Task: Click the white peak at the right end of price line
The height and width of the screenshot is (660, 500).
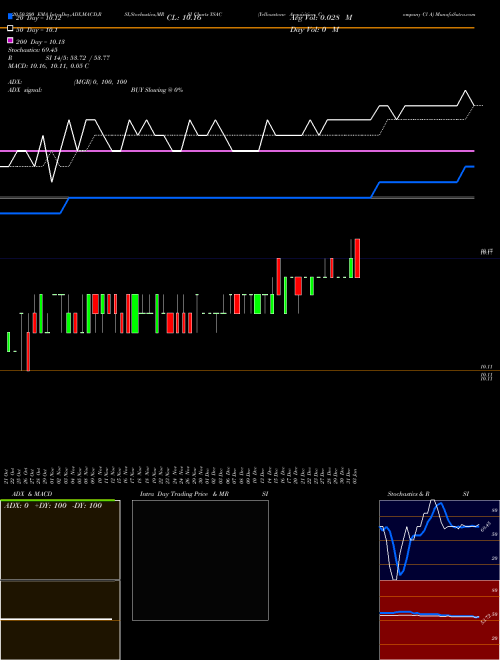Action: click(x=465, y=91)
